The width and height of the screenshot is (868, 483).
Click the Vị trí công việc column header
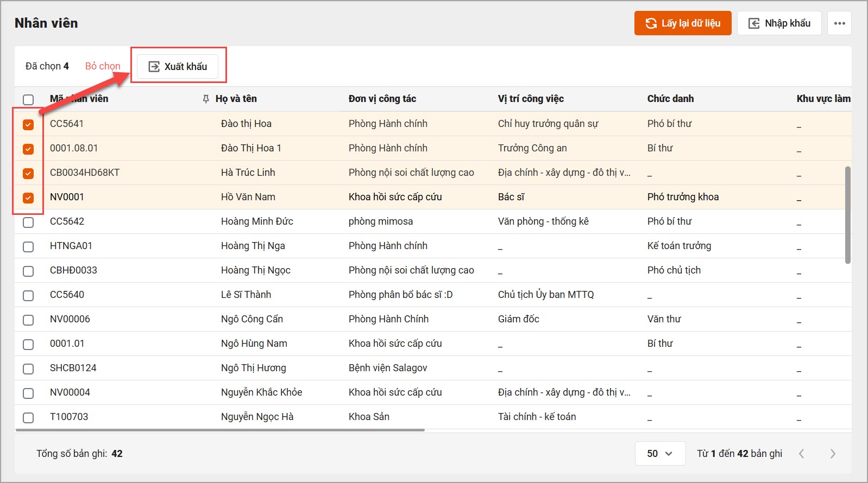pos(531,99)
